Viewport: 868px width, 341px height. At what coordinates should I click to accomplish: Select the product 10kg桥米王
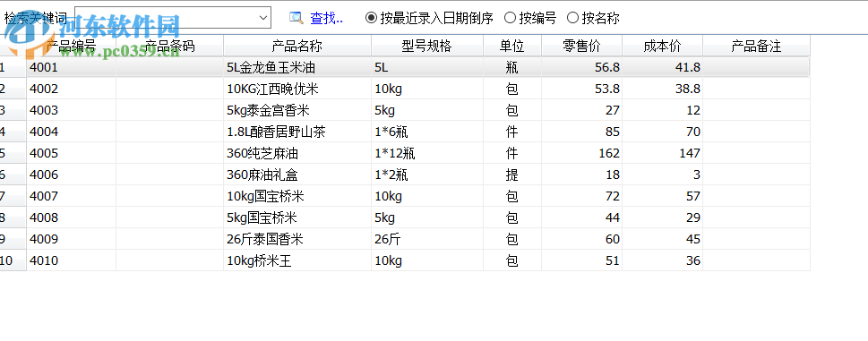259,260
